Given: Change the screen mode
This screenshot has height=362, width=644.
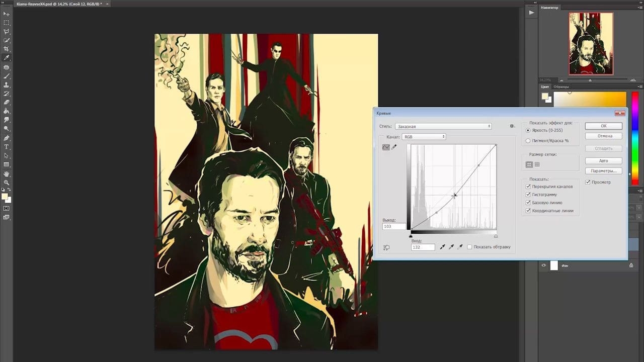Looking at the screenshot, I should (7, 217).
